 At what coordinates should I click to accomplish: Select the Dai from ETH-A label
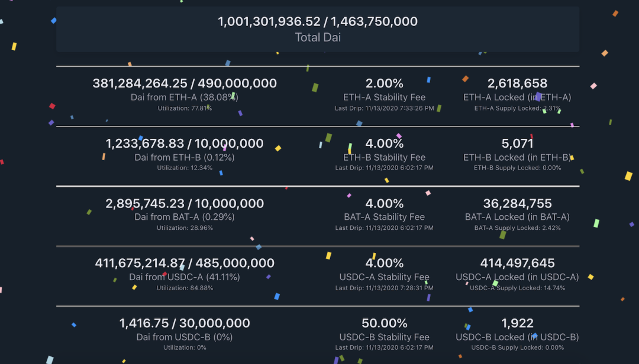tap(185, 97)
